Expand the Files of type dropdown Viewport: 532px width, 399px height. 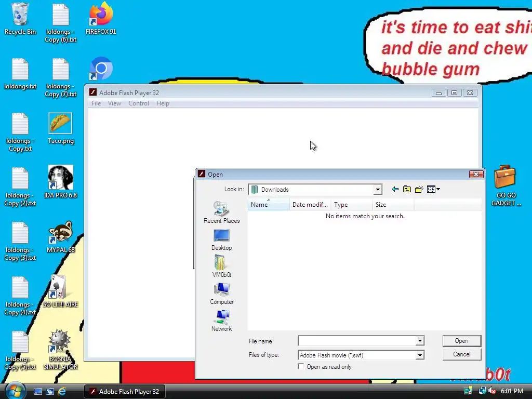point(420,355)
